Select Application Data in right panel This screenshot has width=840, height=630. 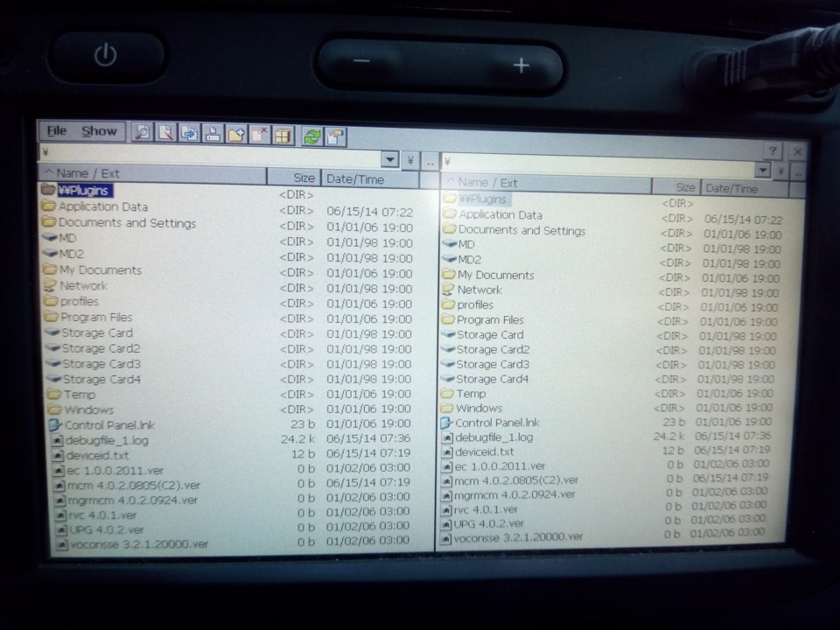[500, 215]
